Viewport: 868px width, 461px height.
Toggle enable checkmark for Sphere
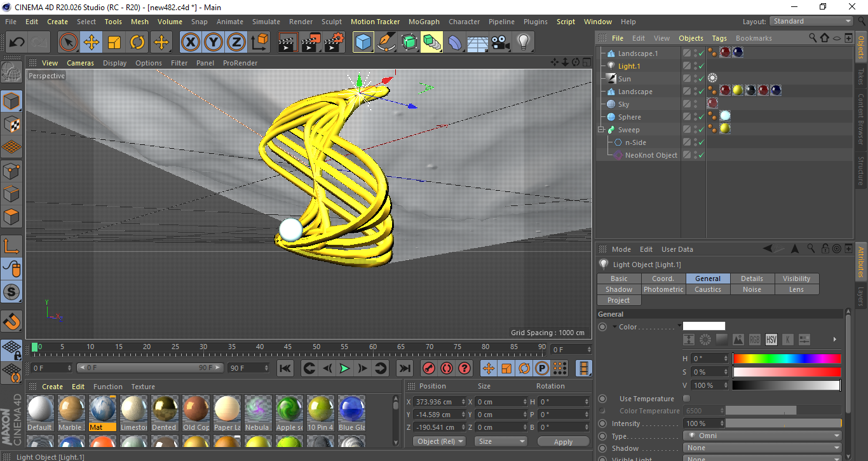coord(701,117)
